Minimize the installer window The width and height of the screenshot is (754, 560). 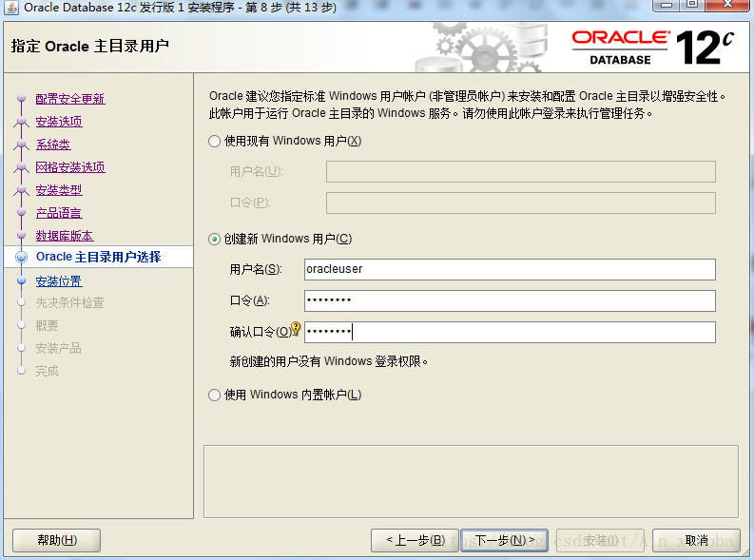coord(667,6)
